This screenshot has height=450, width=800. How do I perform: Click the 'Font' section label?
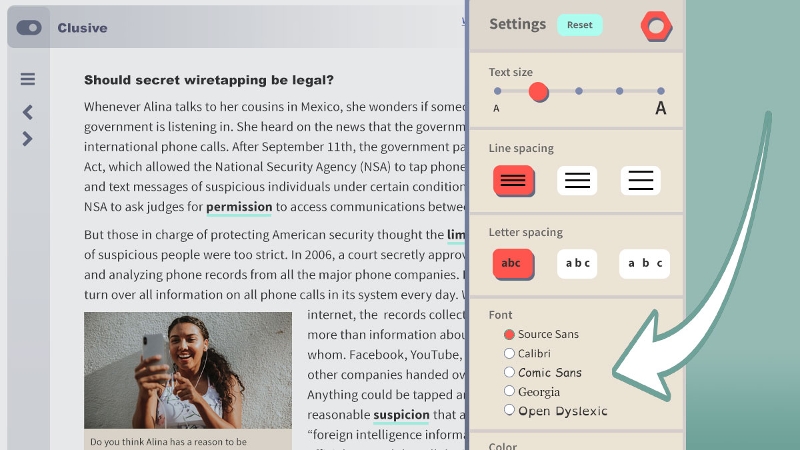[x=500, y=315]
